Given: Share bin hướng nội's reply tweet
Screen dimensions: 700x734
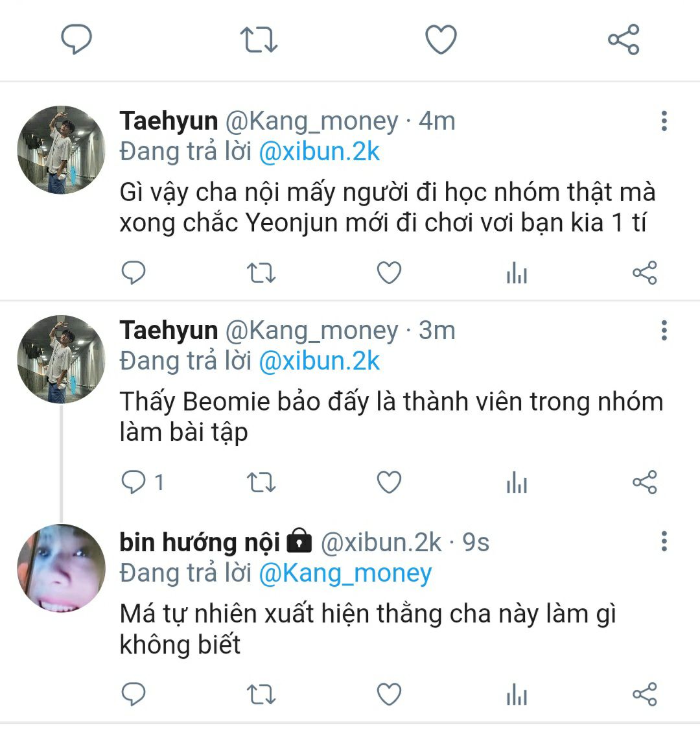Looking at the screenshot, I should click(644, 694).
